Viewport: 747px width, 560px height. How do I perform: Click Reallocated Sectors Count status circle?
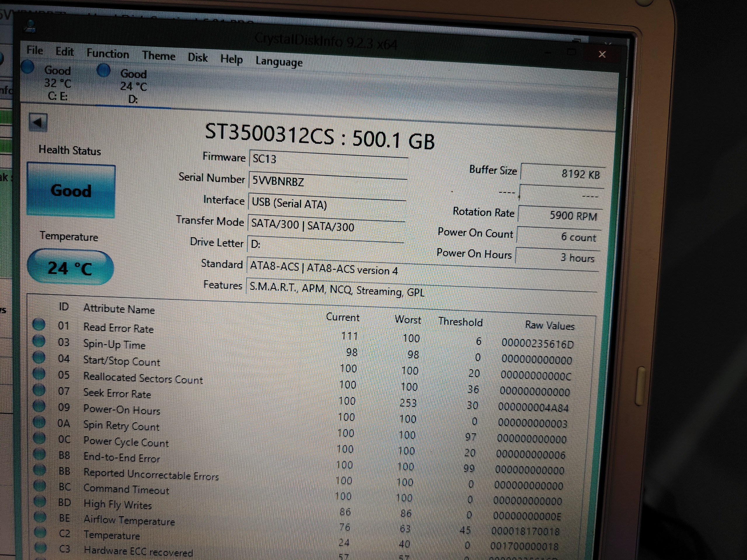tap(39, 374)
